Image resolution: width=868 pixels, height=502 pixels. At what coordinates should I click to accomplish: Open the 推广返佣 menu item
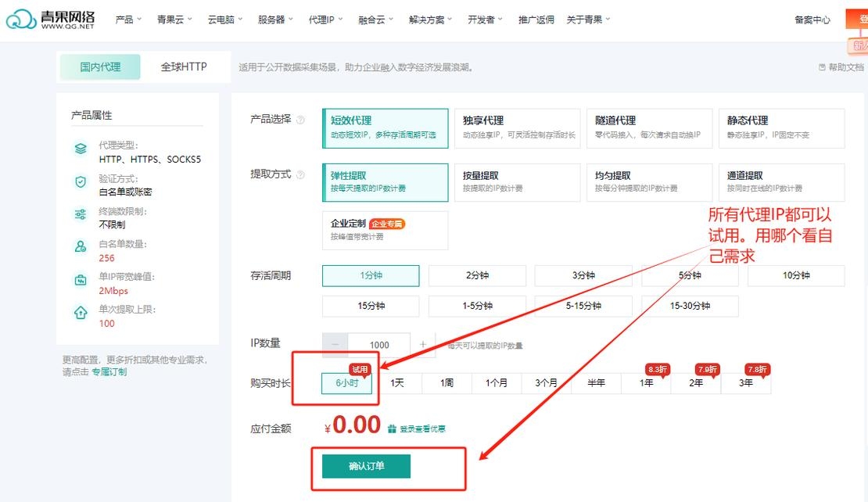535,21
